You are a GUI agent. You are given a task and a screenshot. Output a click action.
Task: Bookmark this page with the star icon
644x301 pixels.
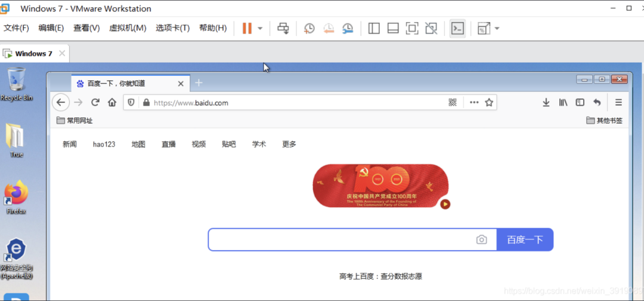click(489, 102)
